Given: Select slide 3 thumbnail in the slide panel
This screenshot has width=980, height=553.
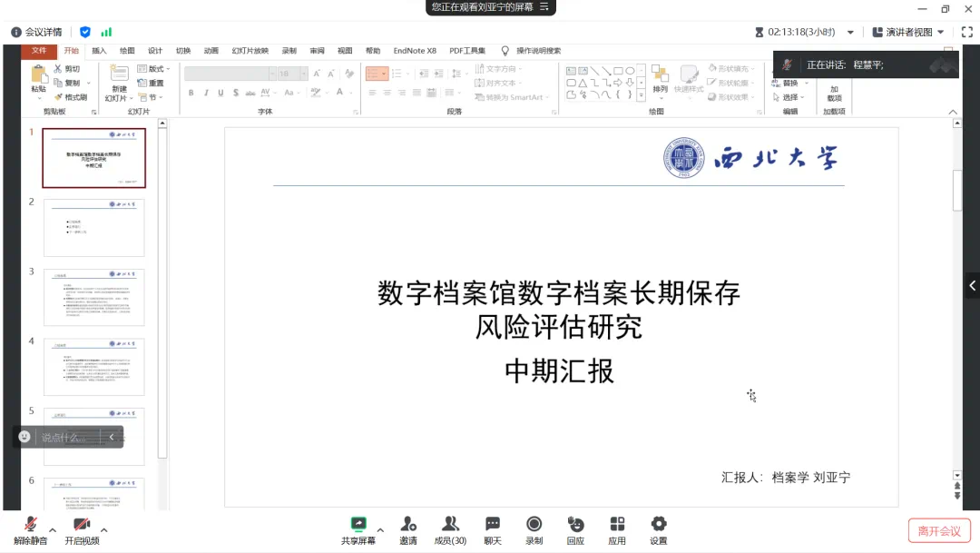Looking at the screenshot, I should pos(93,297).
